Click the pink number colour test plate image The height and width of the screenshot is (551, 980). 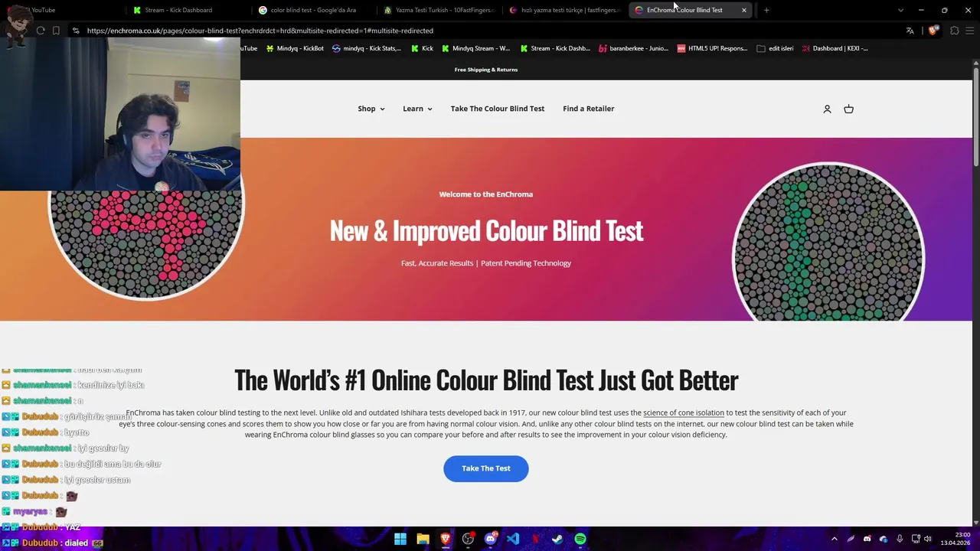tap(145, 245)
